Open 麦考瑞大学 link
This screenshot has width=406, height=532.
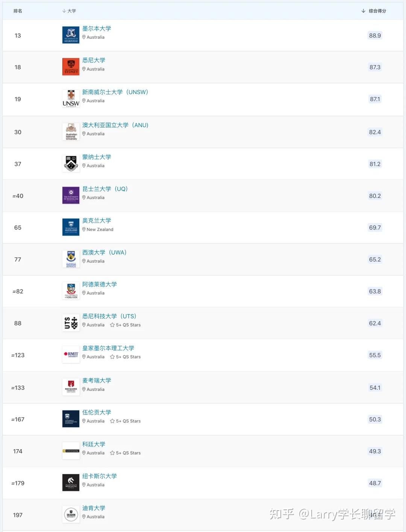coord(97,380)
